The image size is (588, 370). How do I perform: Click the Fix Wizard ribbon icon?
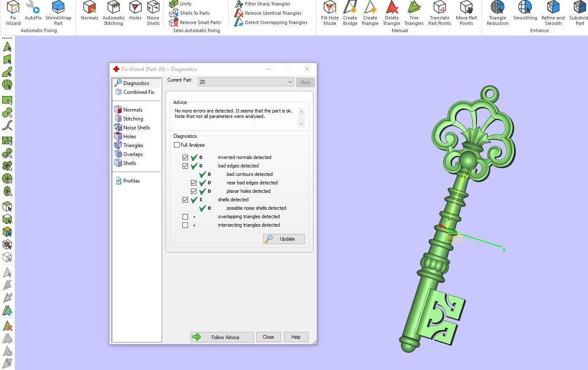tap(13, 13)
